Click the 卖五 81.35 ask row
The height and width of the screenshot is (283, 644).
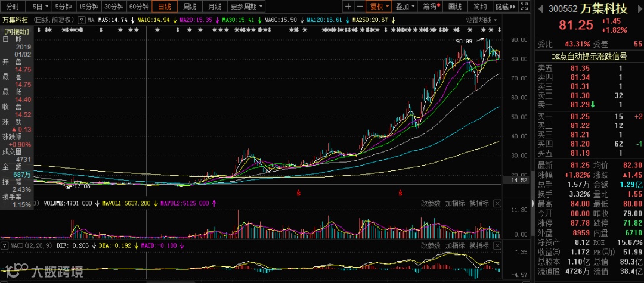(x=589, y=69)
